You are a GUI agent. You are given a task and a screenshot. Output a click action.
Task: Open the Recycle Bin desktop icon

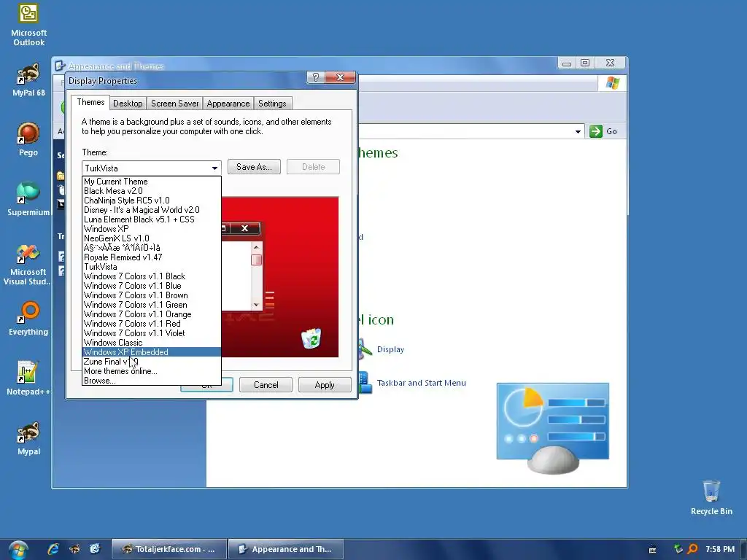click(711, 497)
